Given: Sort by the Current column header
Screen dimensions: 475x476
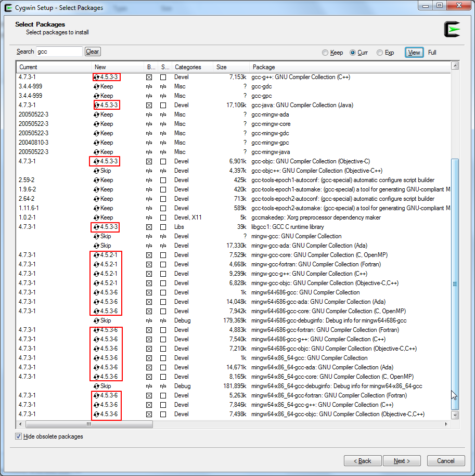Looking at the screenshot, I should click(54, 67).
